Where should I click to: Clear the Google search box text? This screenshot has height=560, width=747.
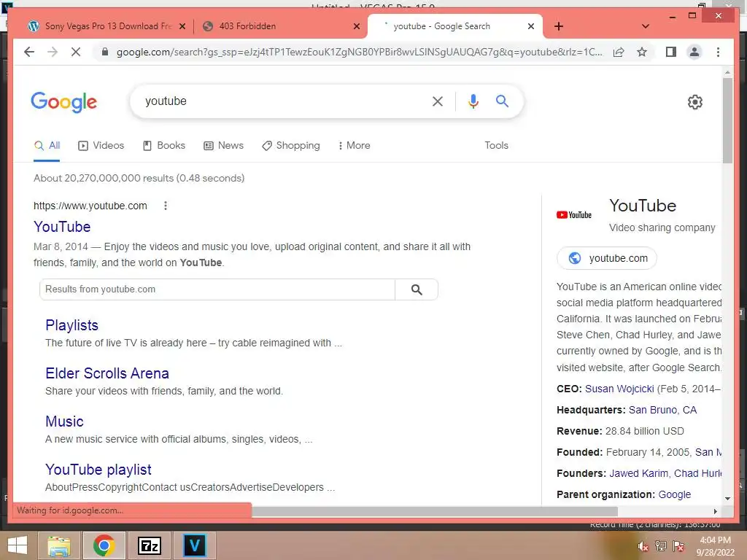pyautogui.click(x=438, y=101)
